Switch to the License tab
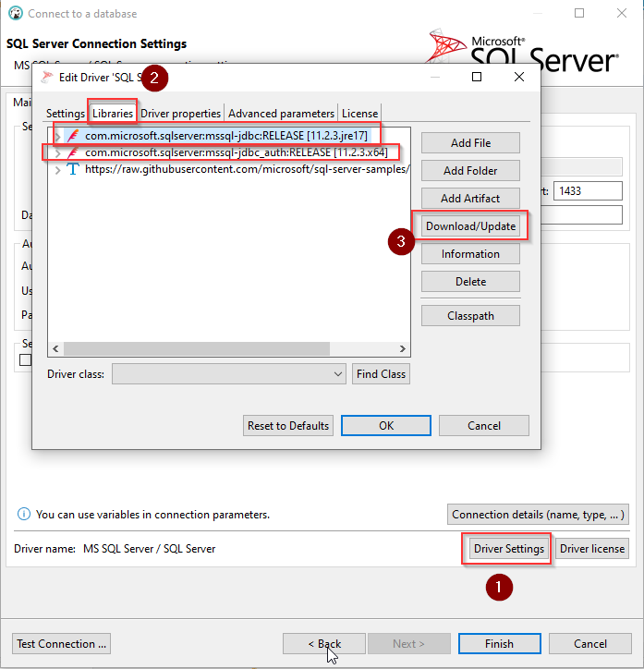Screen dimensions: 644x669 click(x=359, y=114)
